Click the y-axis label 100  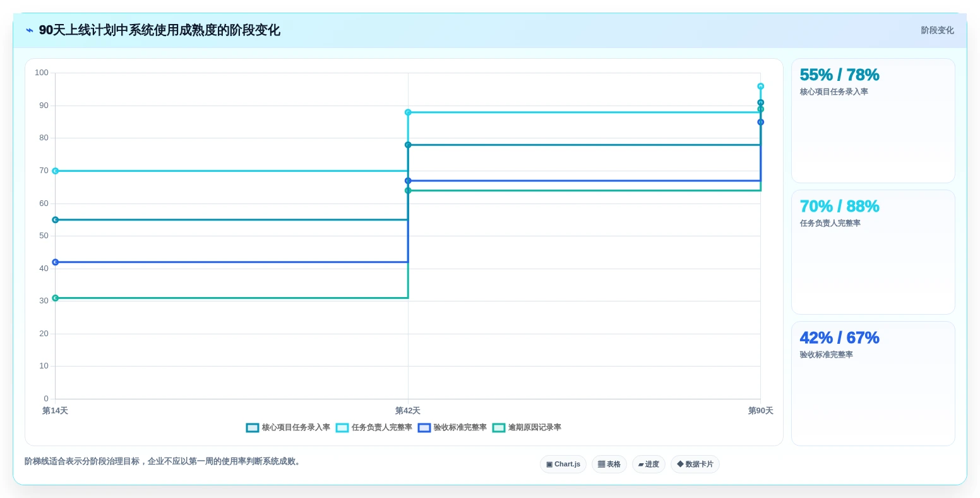pos(42,73)
